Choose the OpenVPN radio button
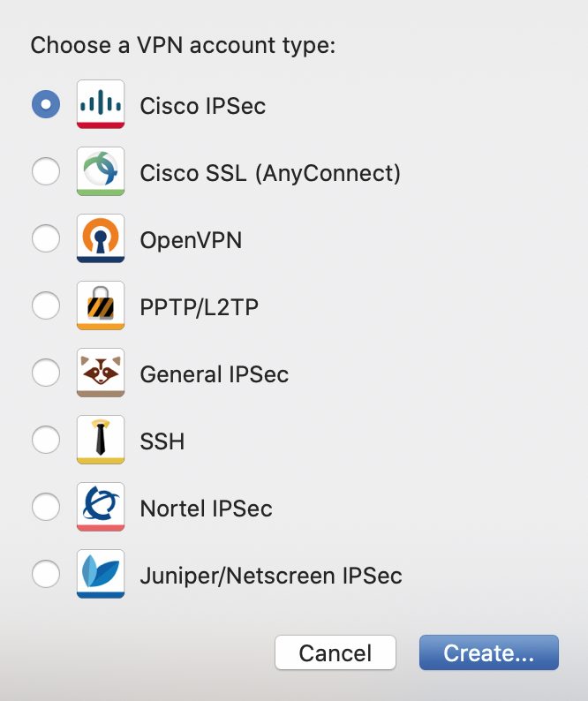 (46, 238)
